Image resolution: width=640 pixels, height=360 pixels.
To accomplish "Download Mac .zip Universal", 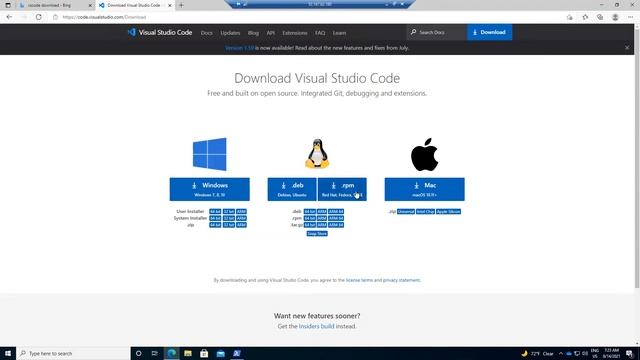I will click(x=406, y=211).
